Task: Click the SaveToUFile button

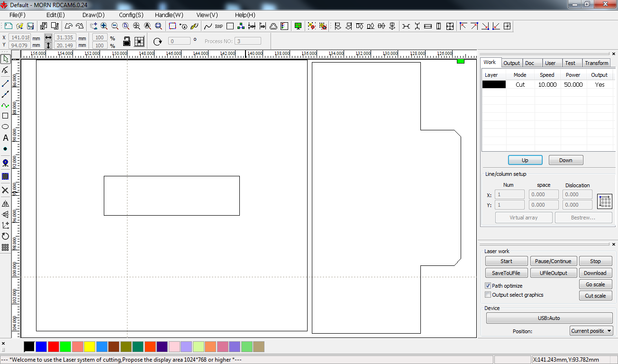Action: pyautogui.click(x=506, y=273)
